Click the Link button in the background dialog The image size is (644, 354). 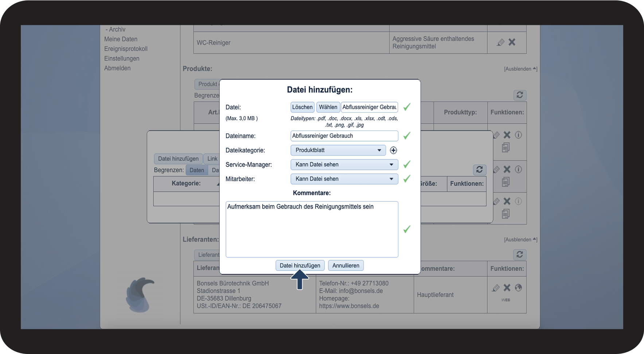212,159
